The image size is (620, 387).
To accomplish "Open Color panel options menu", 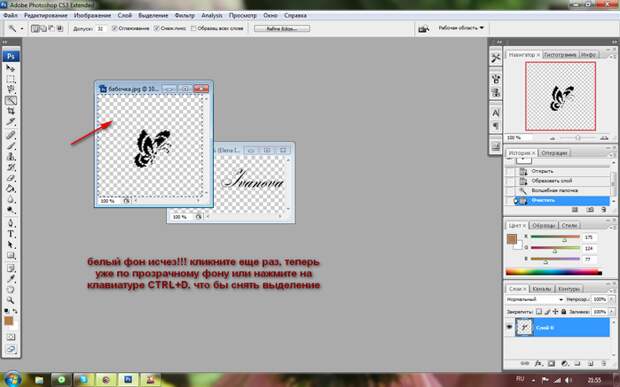I will point(613,228).
